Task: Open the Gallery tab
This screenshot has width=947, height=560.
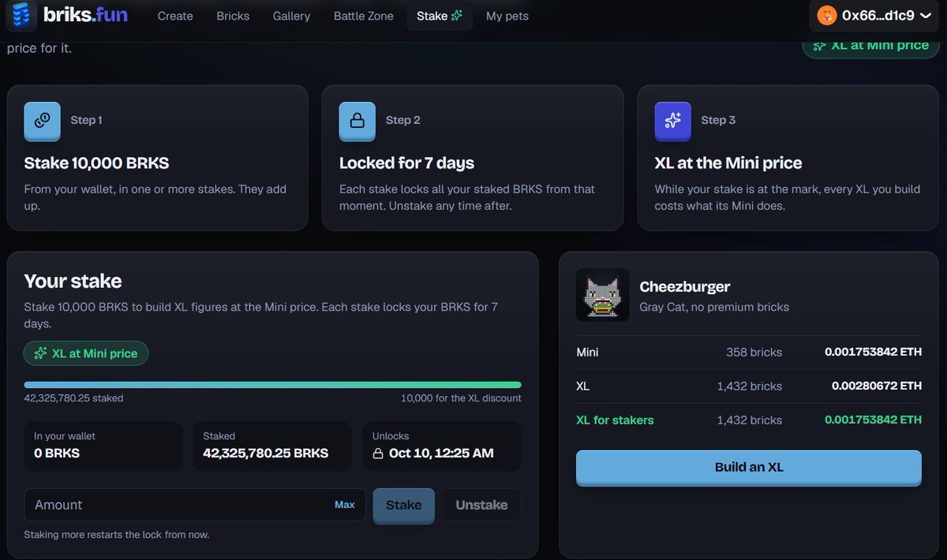Action: [x=291, y=16]
